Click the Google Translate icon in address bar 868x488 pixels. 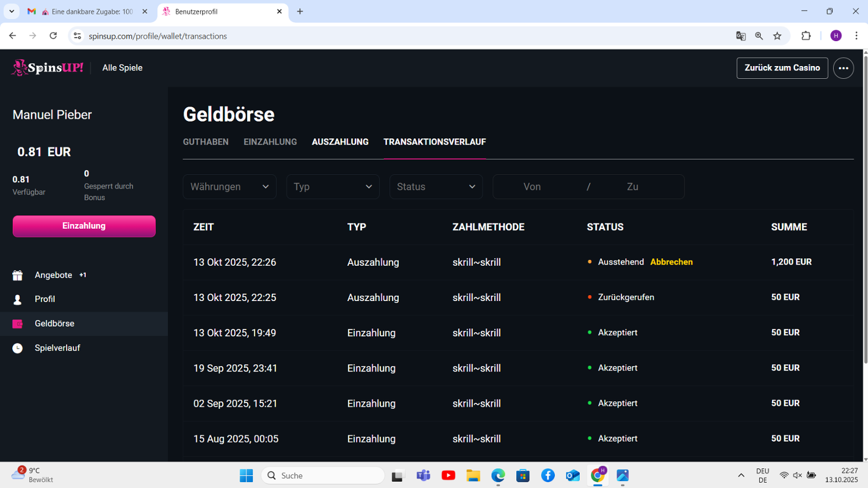pos(741,36)
